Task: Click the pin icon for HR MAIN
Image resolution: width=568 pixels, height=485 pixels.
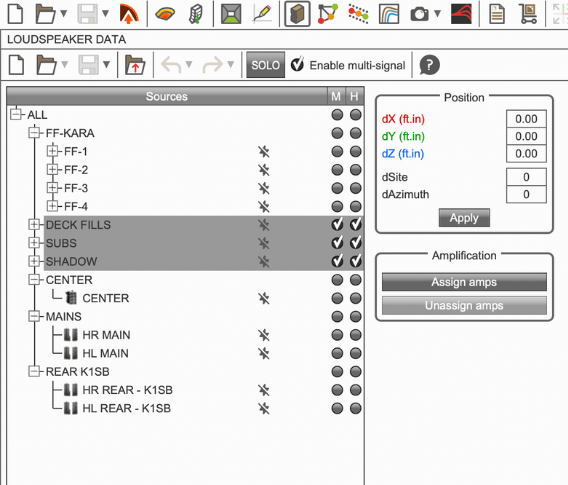Action: tap(264, 335)
